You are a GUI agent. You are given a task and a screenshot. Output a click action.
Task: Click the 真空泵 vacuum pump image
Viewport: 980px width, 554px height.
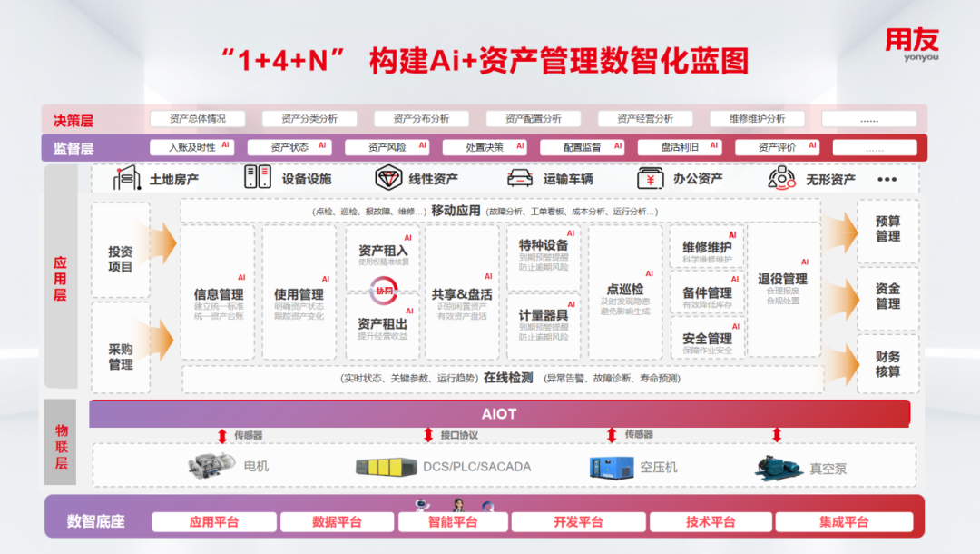778,466
